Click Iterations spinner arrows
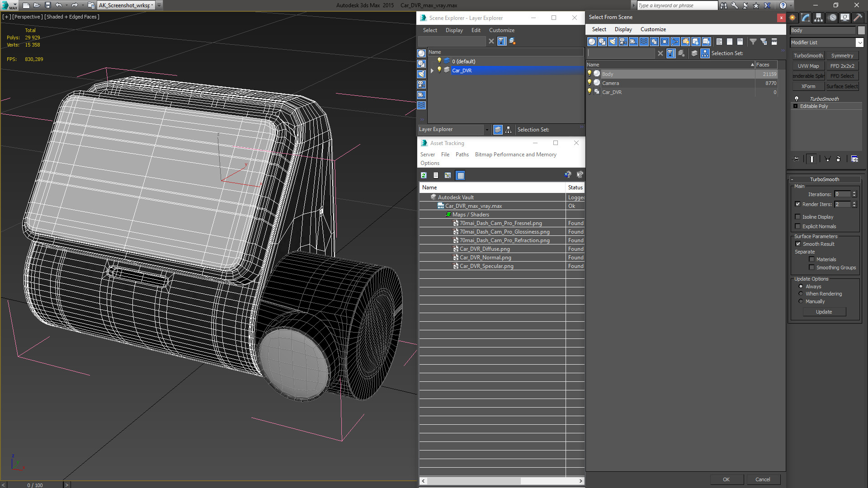This screenshot has height=488, width=868. click(x=854, y=194)
